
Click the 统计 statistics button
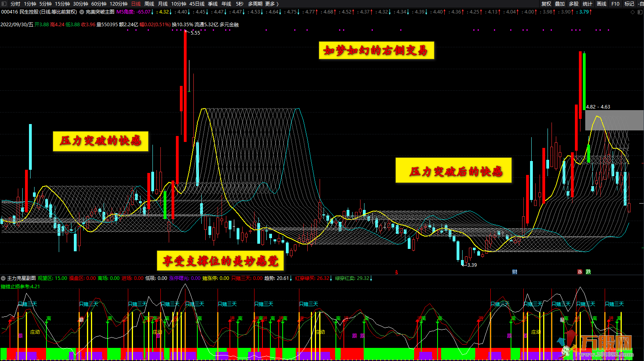pyautogui.click(x=588, y=4)
